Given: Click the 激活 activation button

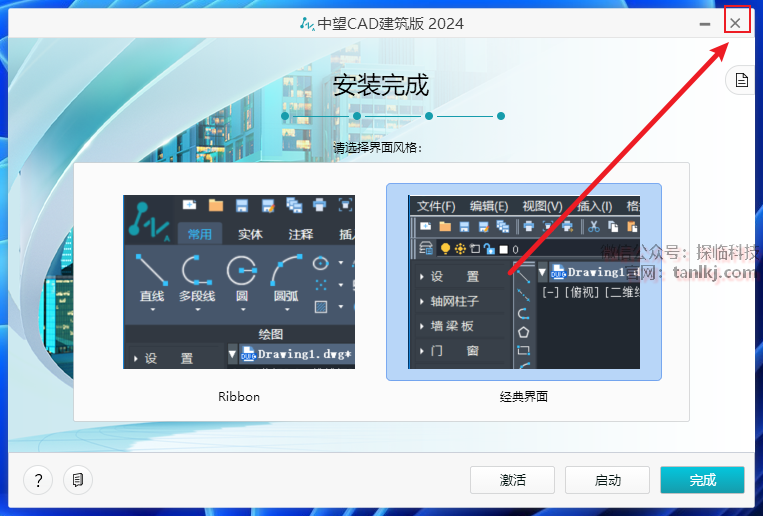Looking at the screenshot, I should click(x=512, y=480).
